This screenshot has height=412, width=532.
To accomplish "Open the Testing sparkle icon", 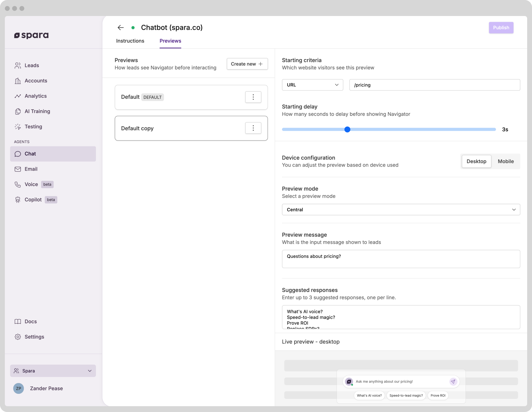I will click(18, 127).
